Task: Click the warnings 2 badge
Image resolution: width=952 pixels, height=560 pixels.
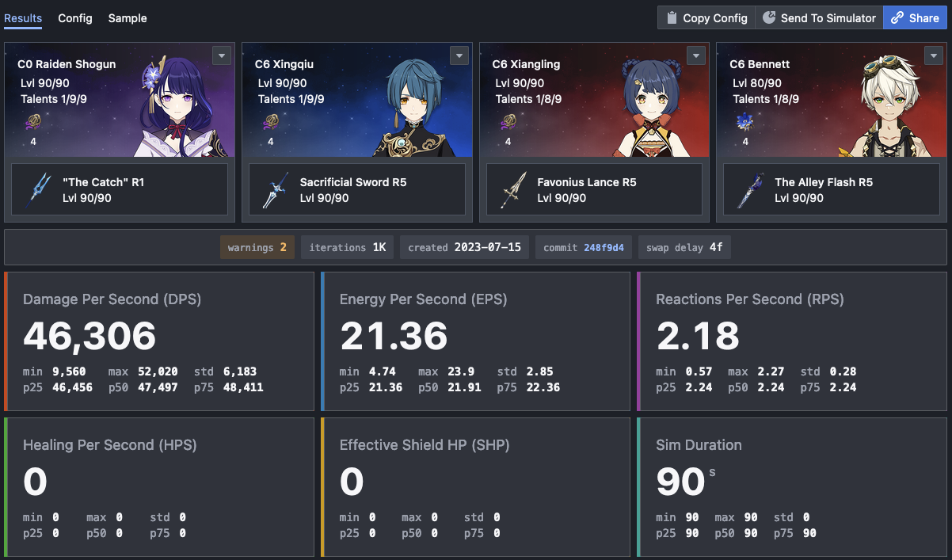Action: pyautogui.click(x=257, y=248)
